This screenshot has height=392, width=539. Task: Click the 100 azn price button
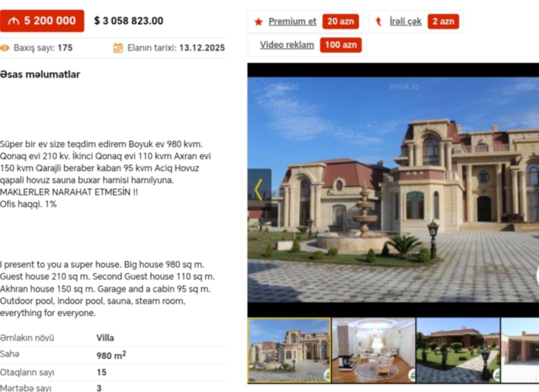click(x=341, y=45)
